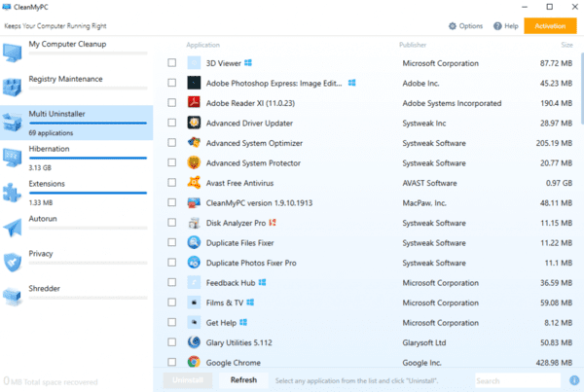Click the Registry Maintenance cubes icon

coord(13,88)
